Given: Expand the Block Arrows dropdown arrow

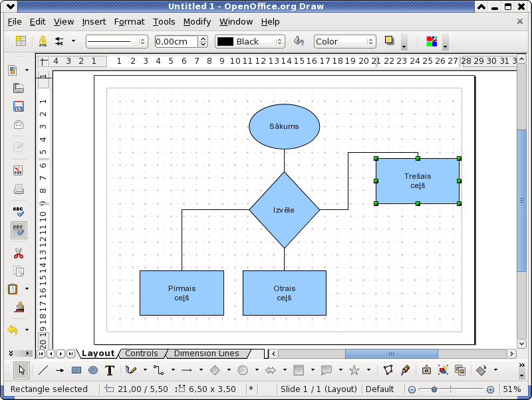Looking at the screenshot, I should (285, 370).
